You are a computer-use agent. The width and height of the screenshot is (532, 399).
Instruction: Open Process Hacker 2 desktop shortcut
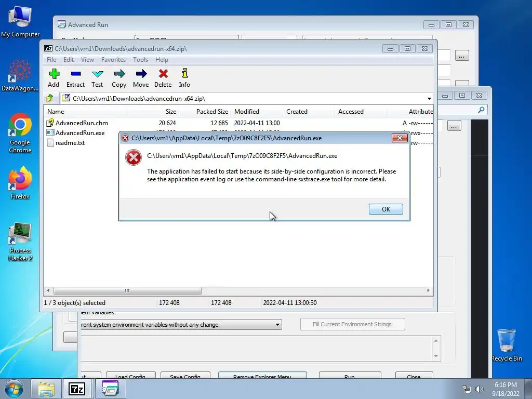pyautogui.click(x=20, y=242)
